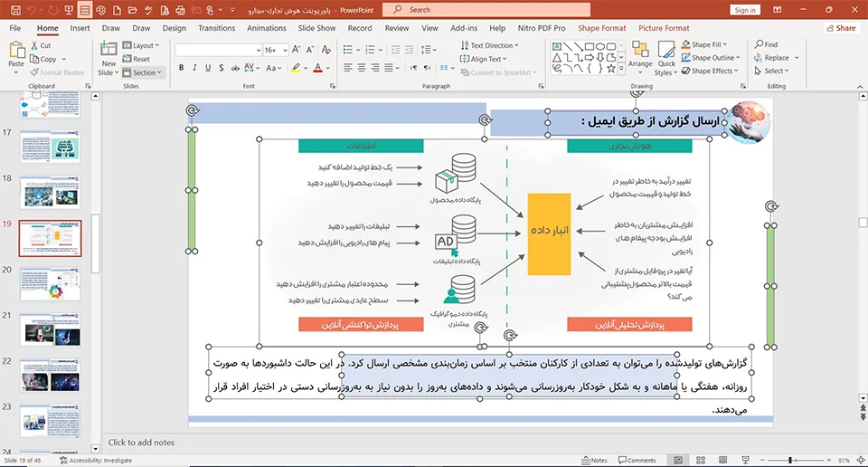This screenshot has width=868, height=467.
Task: Clear all formatting icon
Action: [326, 50]
